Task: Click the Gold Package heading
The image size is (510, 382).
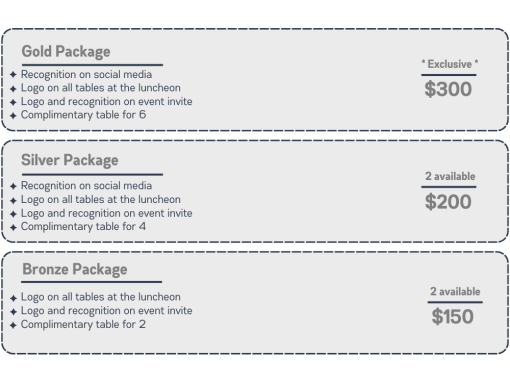Action: click(x=66, y=52)
